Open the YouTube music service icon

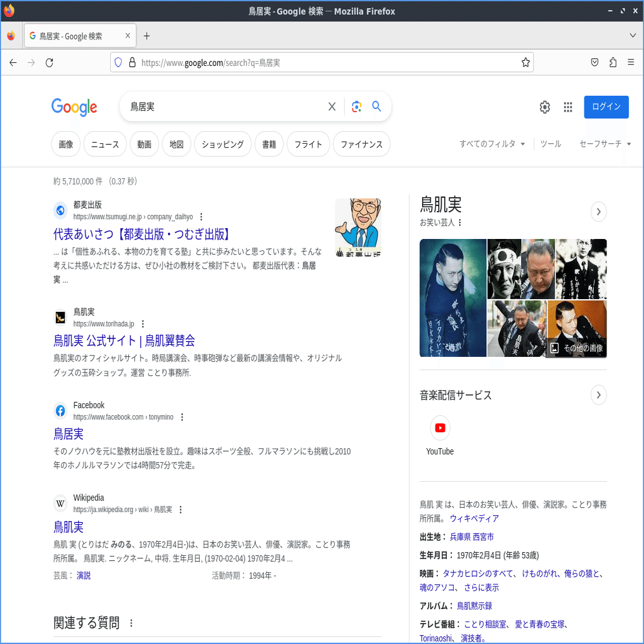tap(440, 428)
